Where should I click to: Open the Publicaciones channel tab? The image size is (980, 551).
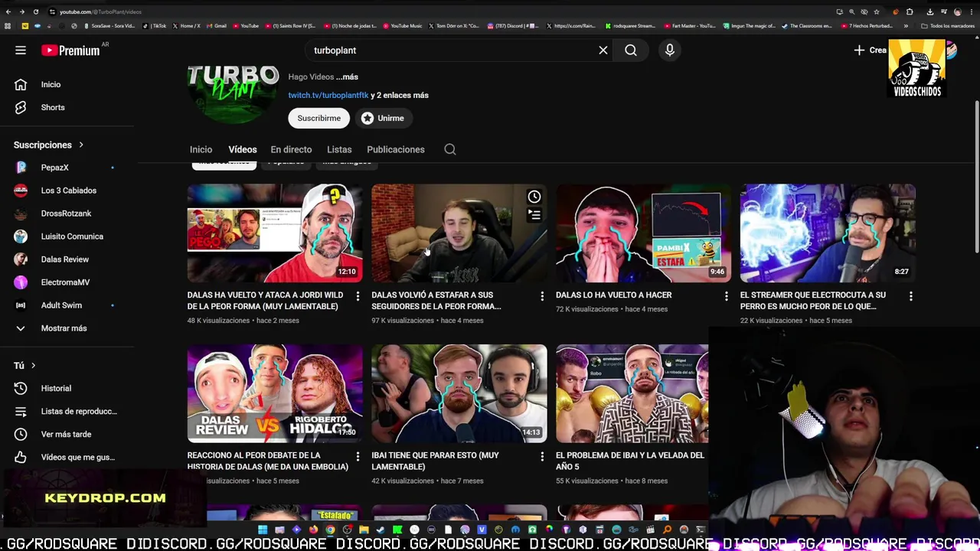pyautogui.click(x=395, y=149)
